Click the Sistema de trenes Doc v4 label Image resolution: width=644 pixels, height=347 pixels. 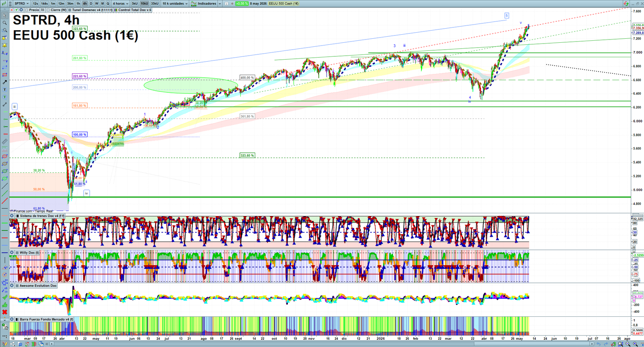(x=42, y=216)
